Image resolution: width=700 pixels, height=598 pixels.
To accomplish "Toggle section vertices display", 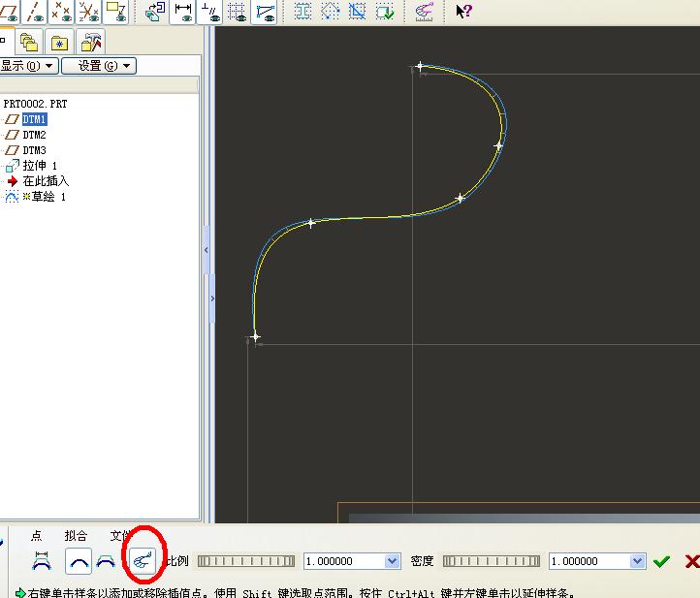I will (x=265, y=12).
